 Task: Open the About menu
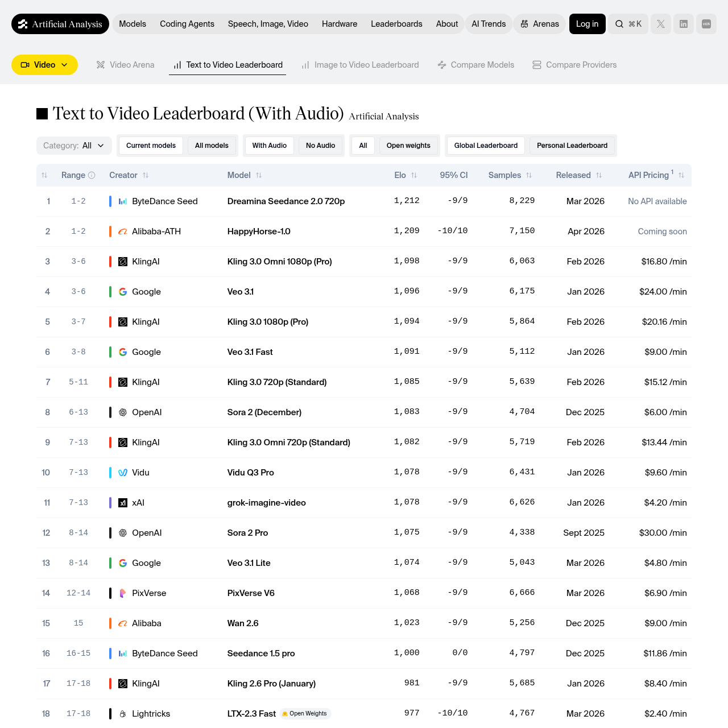(447, 24)
